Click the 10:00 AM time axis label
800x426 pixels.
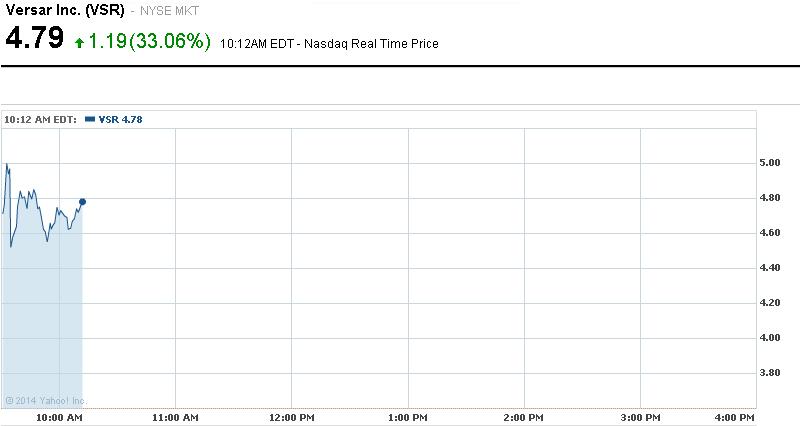[59, 416]
